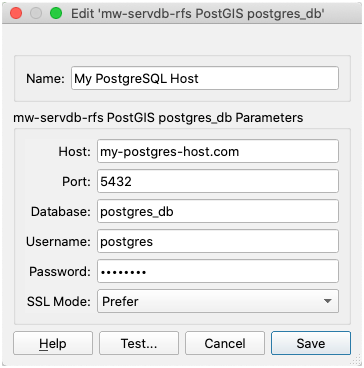
Task: Click the dialog title bar text
Action: coord(198,13)
